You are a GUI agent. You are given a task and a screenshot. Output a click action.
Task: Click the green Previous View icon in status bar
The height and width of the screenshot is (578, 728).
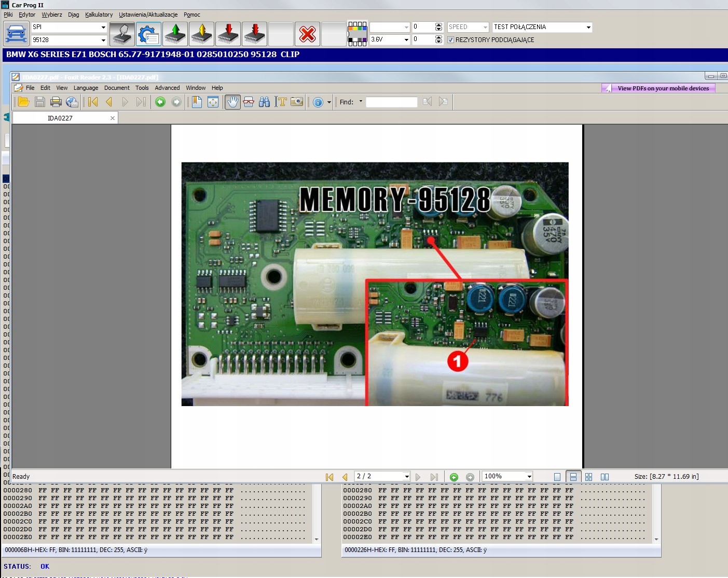point(454,477)
